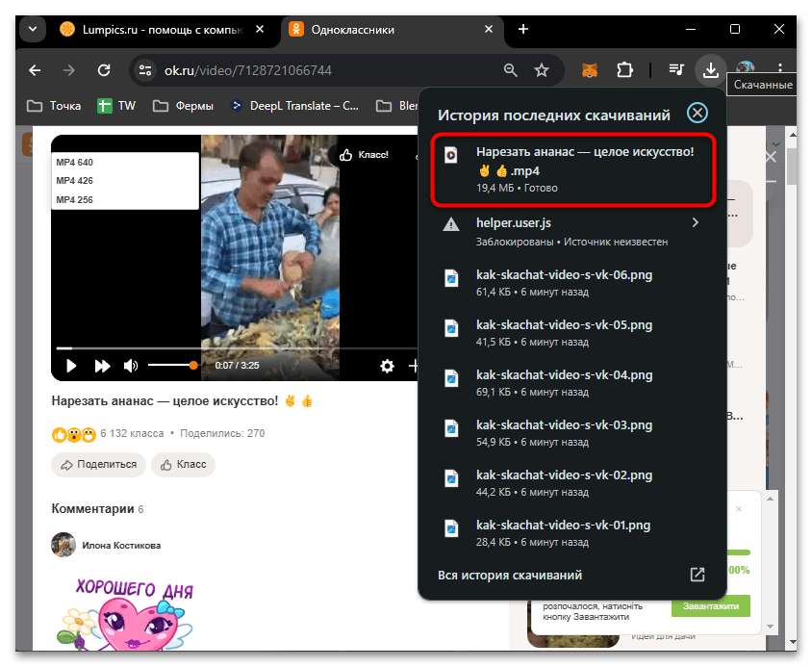Adjust the volume slider in the player

coord(171,366)
